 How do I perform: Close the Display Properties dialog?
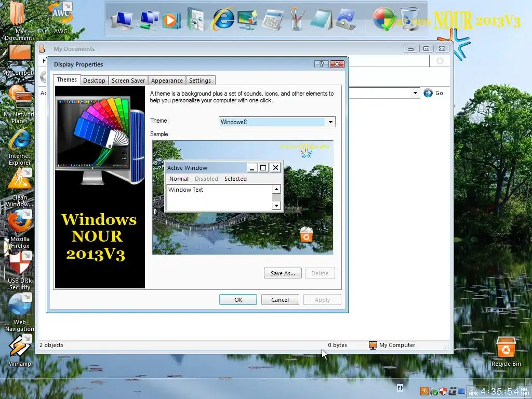(x=337, y=64)
